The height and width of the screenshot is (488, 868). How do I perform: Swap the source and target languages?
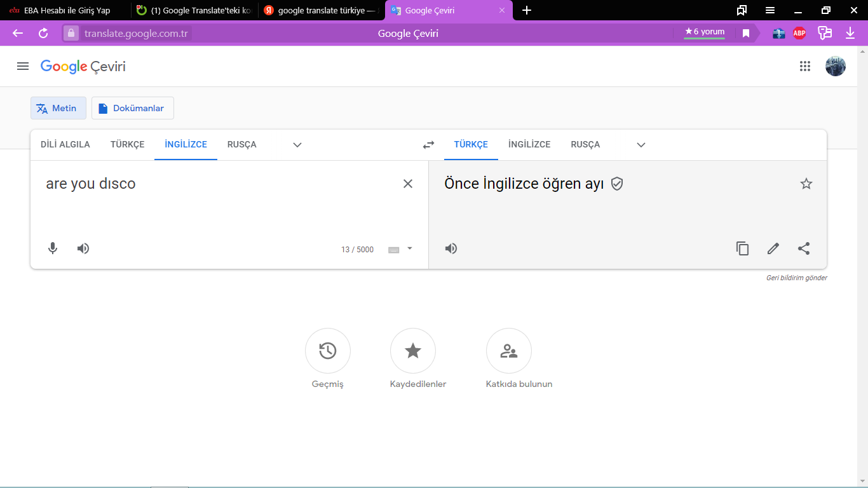pyautogui.click(x=429, y=145)
